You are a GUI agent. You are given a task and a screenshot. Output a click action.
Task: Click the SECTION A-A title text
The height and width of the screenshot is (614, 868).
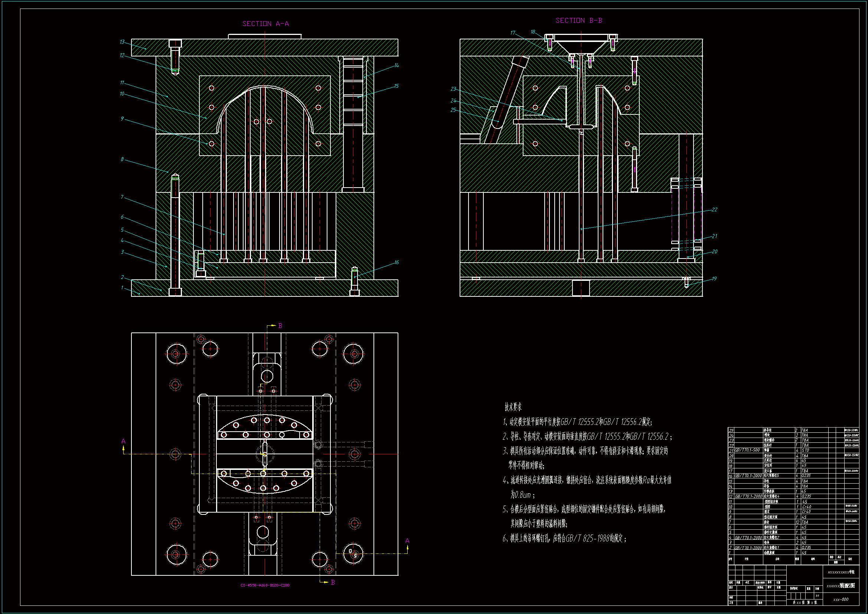pos(265,24)
